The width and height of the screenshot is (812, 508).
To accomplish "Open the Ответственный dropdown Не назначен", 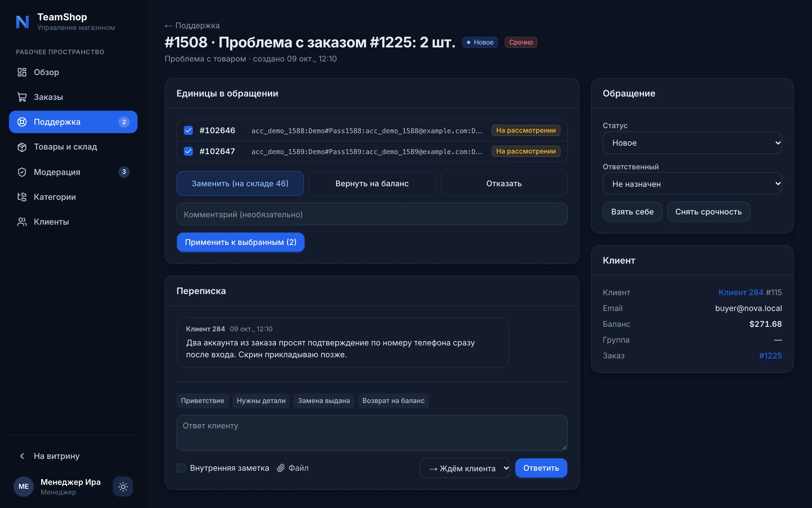I will tap(692, 184).
